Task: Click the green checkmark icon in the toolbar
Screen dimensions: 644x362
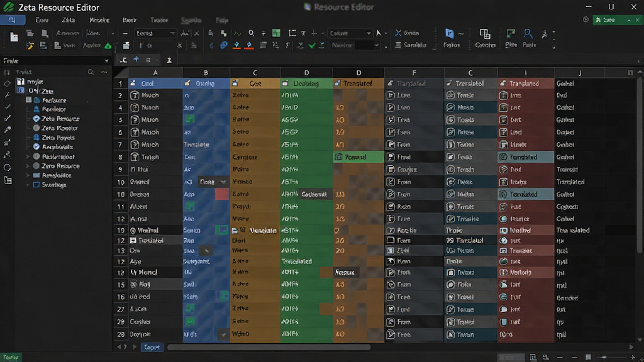Action: coord(312,45)
